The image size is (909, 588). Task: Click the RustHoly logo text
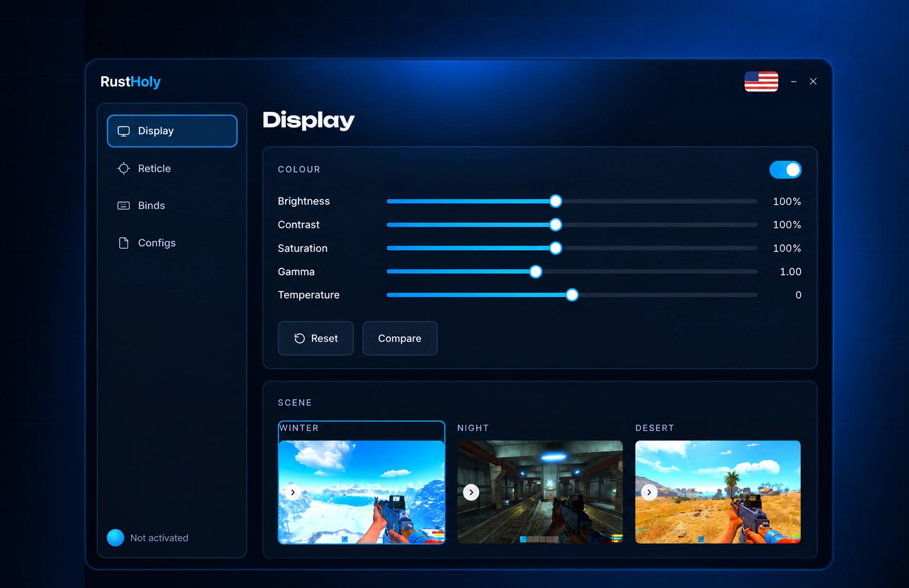pos(131,82)
